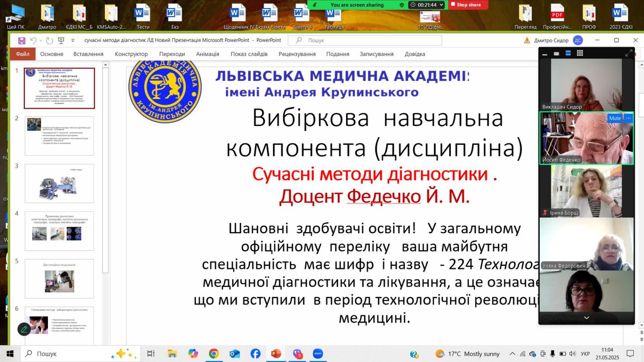Open the Переходи ribbon tab
The image size is (644, 362).
(172, 54)
